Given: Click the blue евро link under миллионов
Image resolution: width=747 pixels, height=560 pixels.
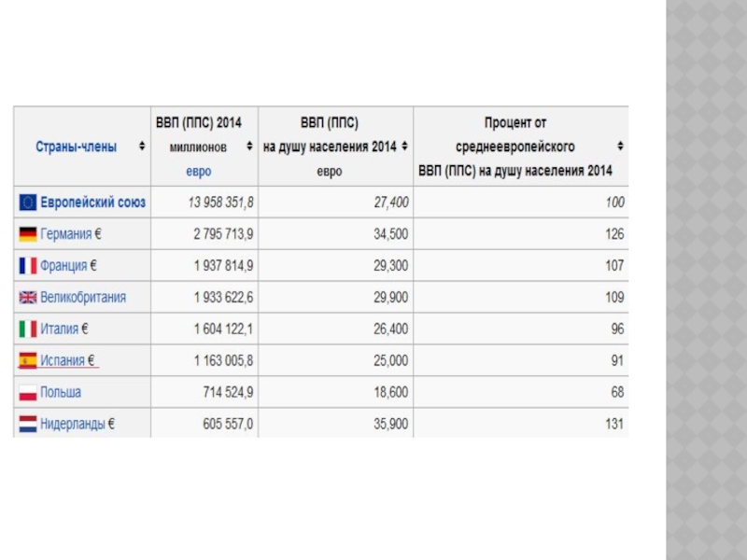Looking at the screenshot, I should pyautogui.click(x=198, y=172).
